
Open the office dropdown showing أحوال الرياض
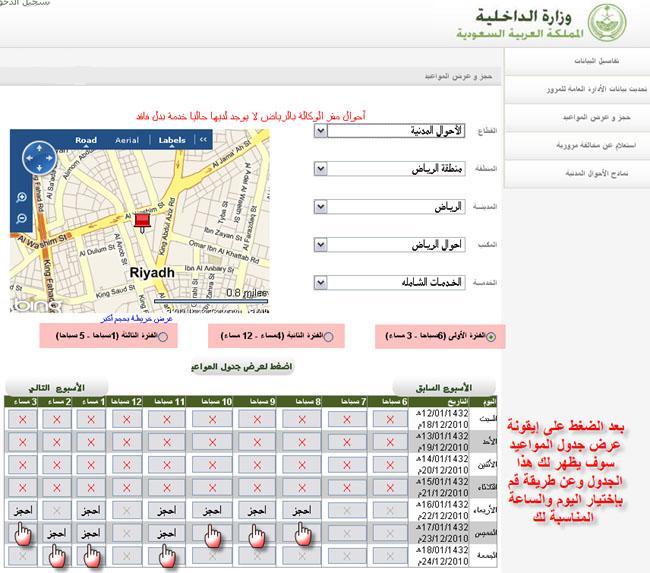coord(390,245)
